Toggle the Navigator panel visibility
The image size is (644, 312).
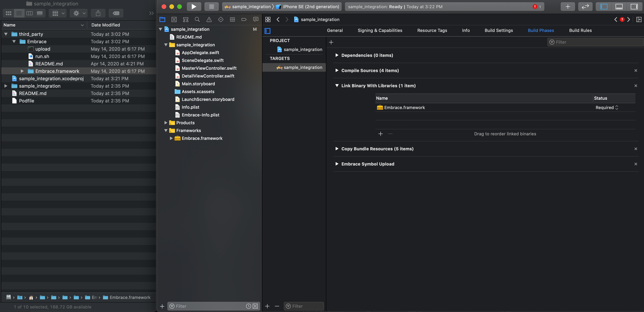pos(604,6)
